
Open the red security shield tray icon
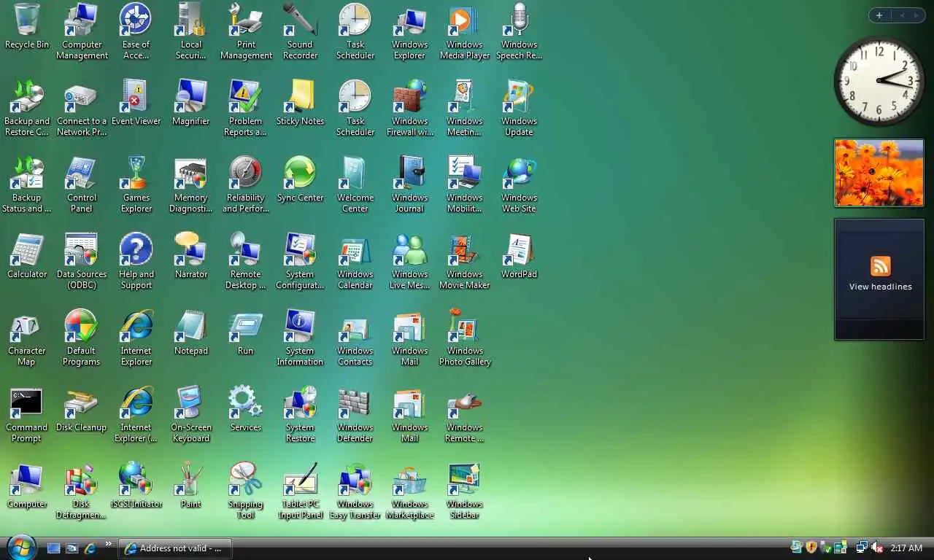click(x=811, y=548)
